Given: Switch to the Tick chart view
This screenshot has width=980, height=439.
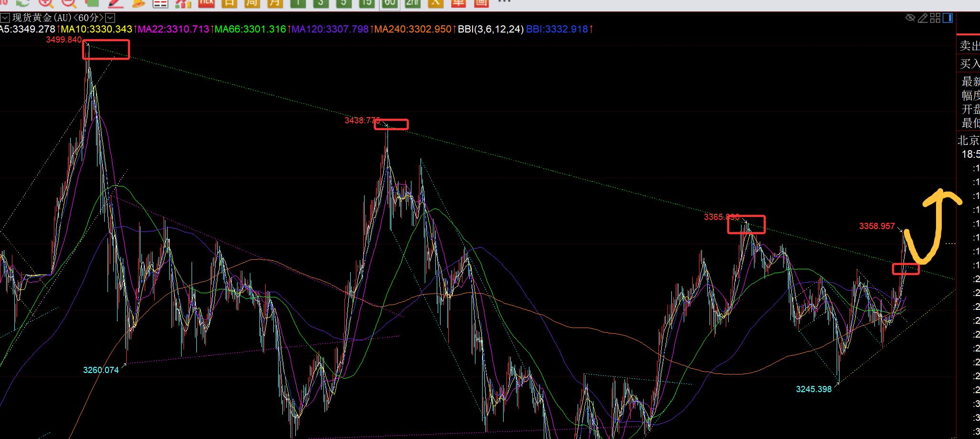Looking at the screenshot, I should click(x=206, y=3).
